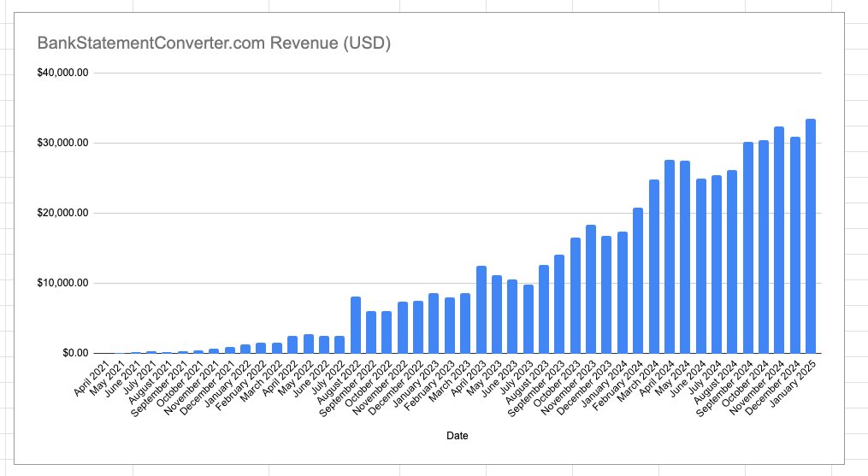This screenshot has height=476, width=868.
Task: Click the August 2022 revenue bar
Action: tap(356, 325)
